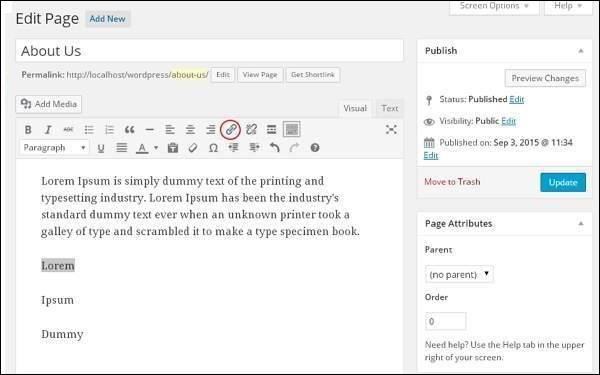This screenshot has width=600, height=375.
Task: Insert a bulleted list
Action: (x=89, y=130)
